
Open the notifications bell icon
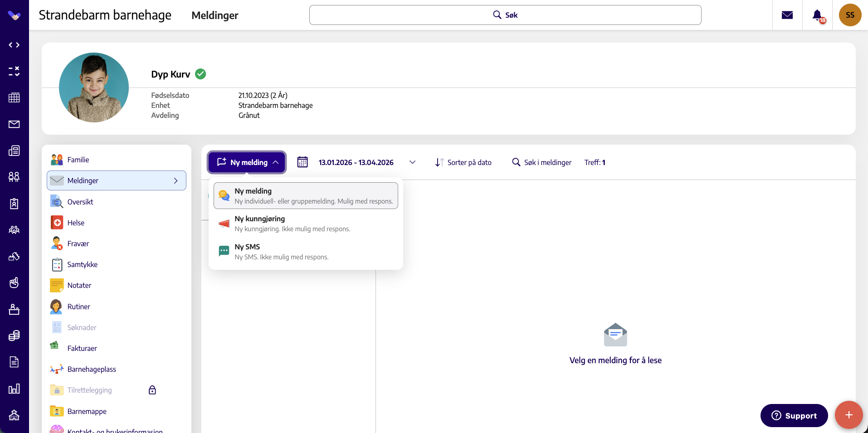tap(817, 15)
